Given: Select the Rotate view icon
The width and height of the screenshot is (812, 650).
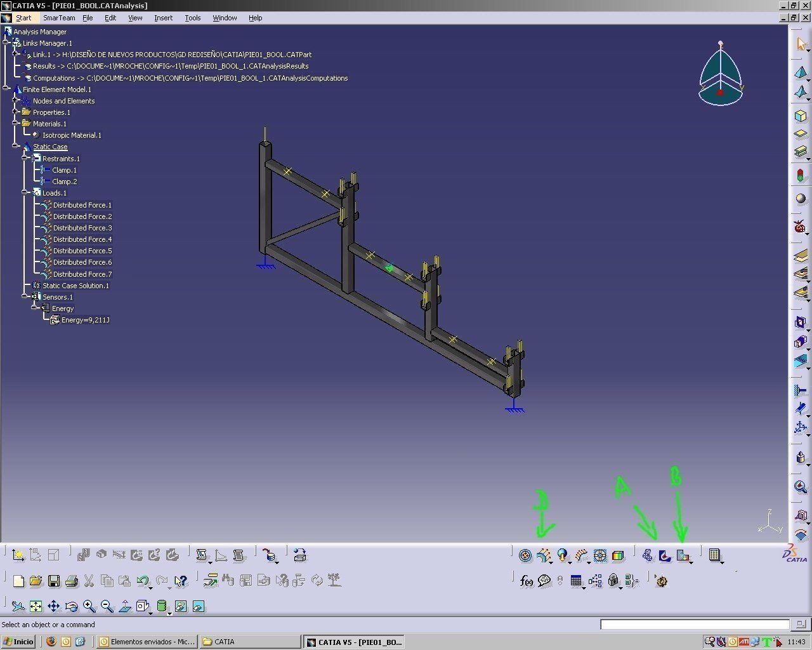Looking at the screenshot, I should coord(71,606).
